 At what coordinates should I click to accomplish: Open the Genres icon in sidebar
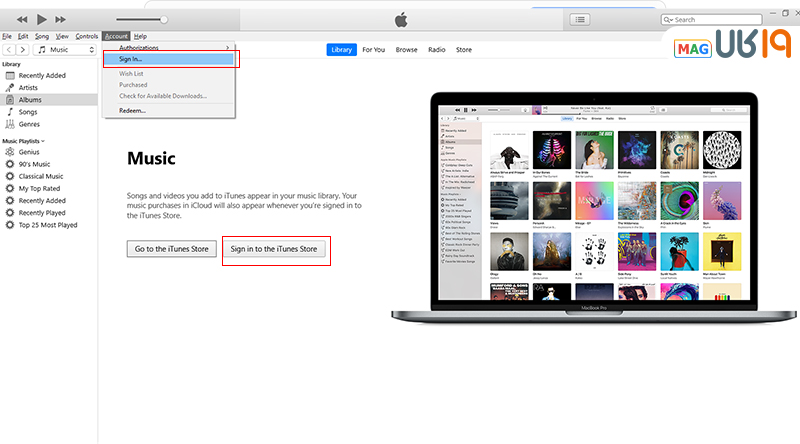click(x=10, y=124)
